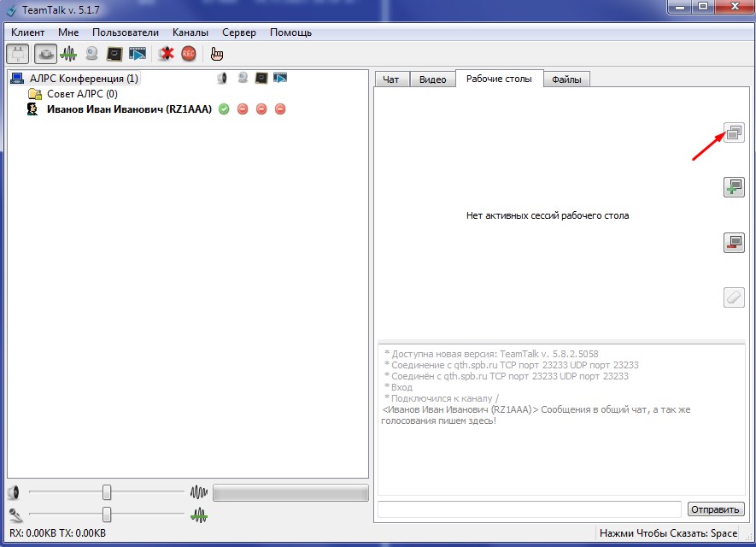The height and width of the screenshot is (547, 756).
Task: Open the Каналы menu
Action: (190, 32)
